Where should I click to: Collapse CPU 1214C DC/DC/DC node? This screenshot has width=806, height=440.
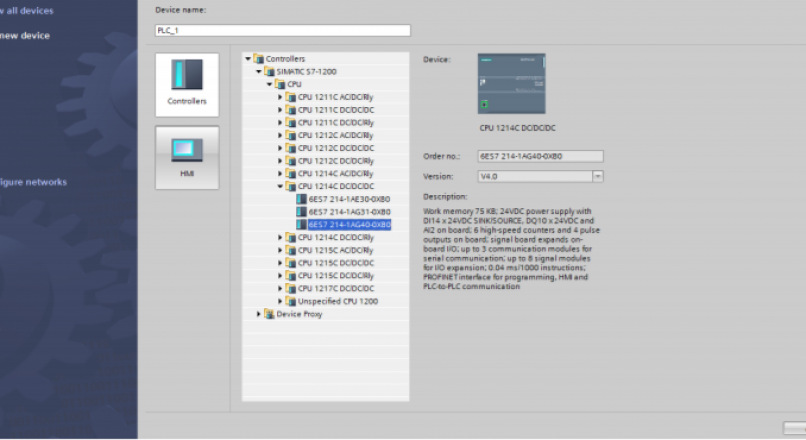tap(280, 186)
